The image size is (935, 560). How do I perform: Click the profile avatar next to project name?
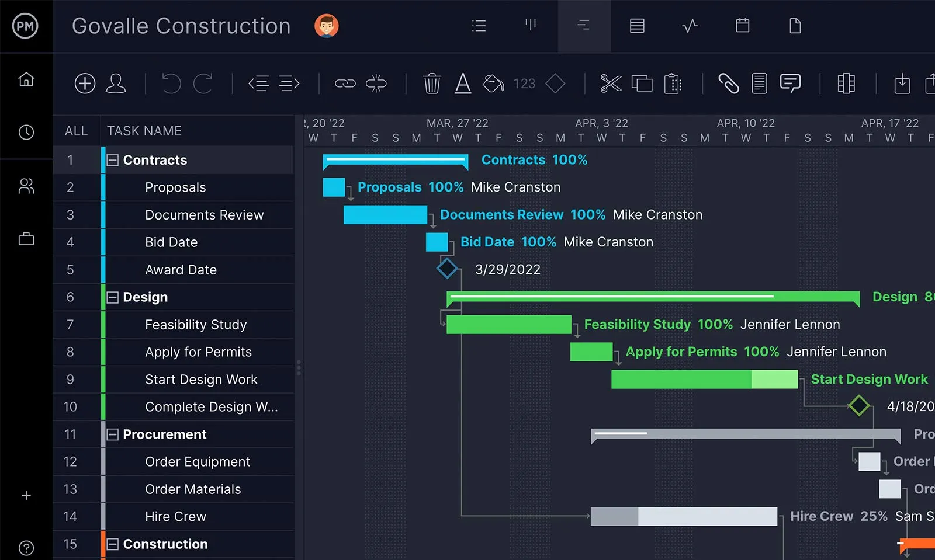327,26
